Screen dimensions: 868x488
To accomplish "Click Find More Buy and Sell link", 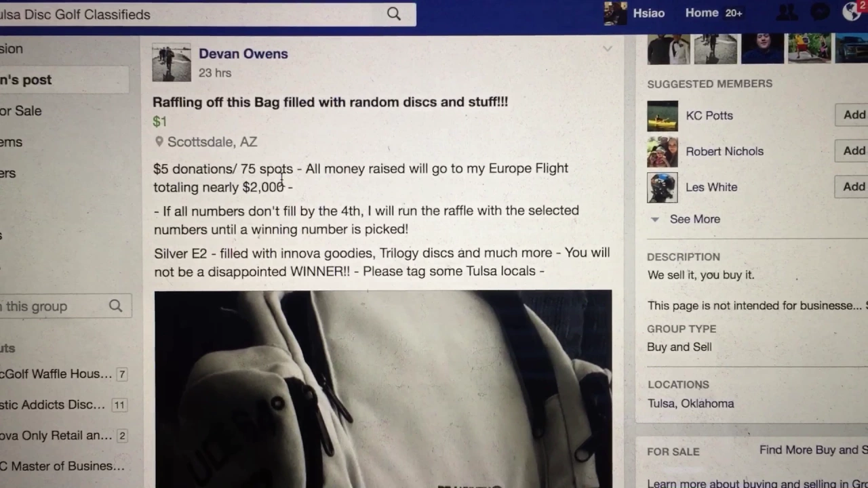I will pyautogui.click(x=814, y=450).
